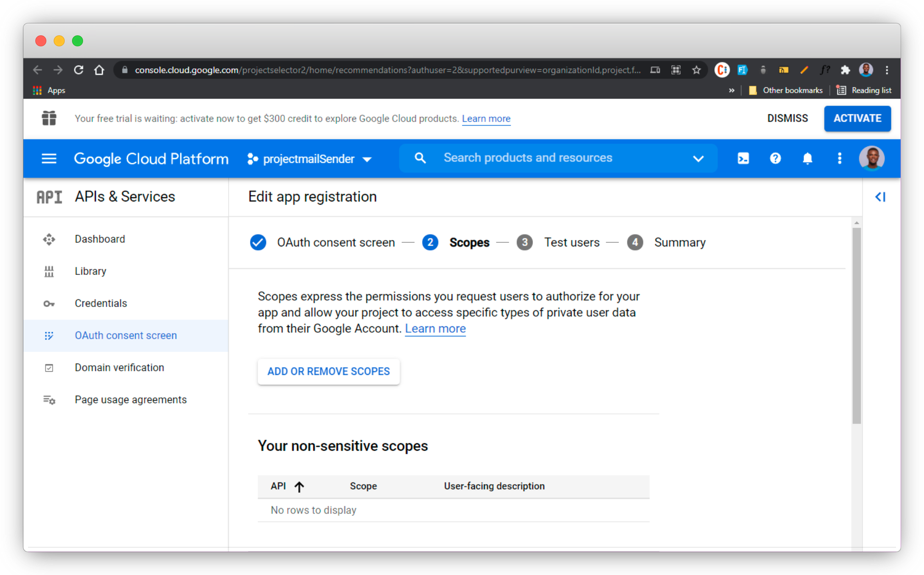Open the Apps bookmark shortcut

tap(49, 90)
